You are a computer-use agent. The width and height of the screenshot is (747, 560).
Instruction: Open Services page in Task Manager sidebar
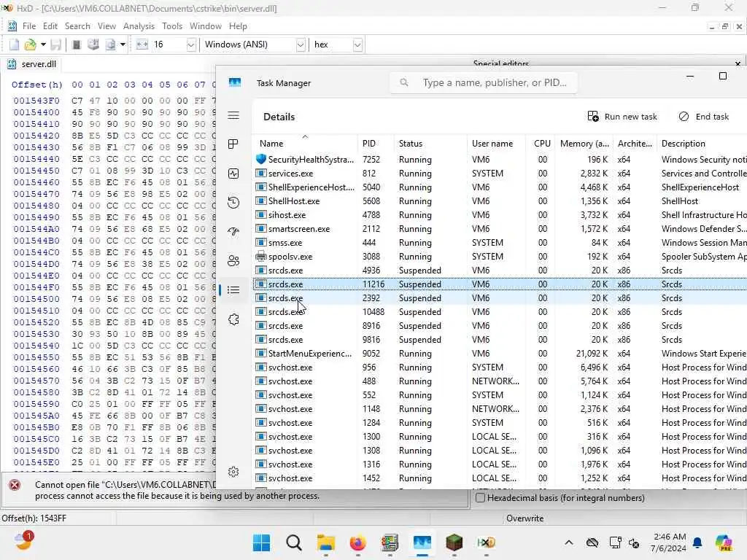pyautogui.click(x=233, y=319)
